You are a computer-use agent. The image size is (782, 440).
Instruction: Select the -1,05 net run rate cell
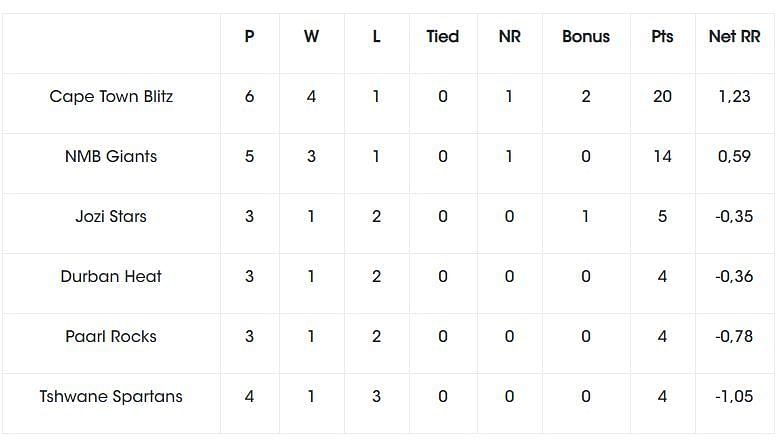coord(734,397)
